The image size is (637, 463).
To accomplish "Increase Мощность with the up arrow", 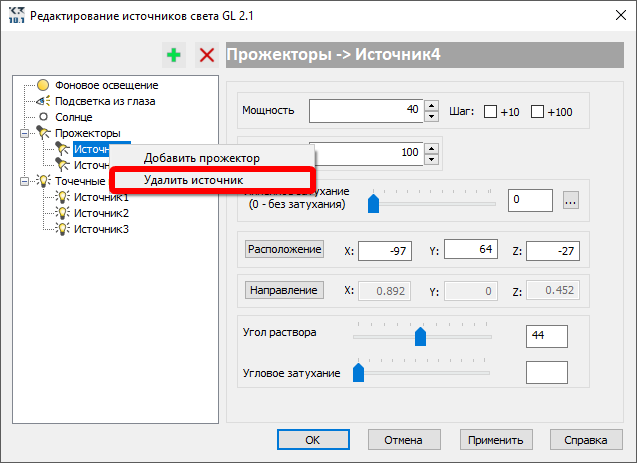I will pos(431,106).
